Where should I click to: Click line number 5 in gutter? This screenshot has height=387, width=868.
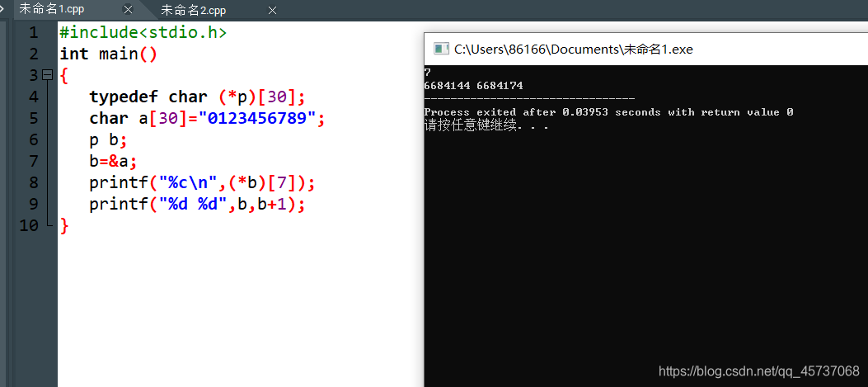tap(33, 118)
